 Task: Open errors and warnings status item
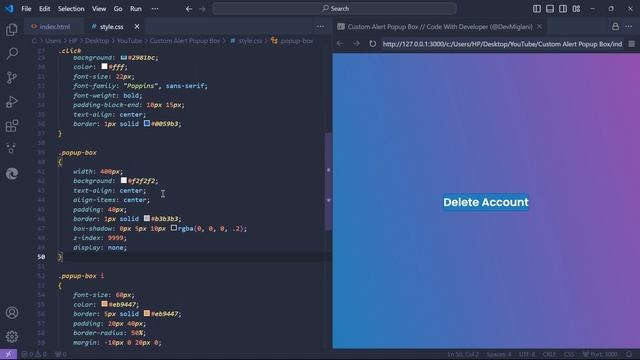coord(33,354)
